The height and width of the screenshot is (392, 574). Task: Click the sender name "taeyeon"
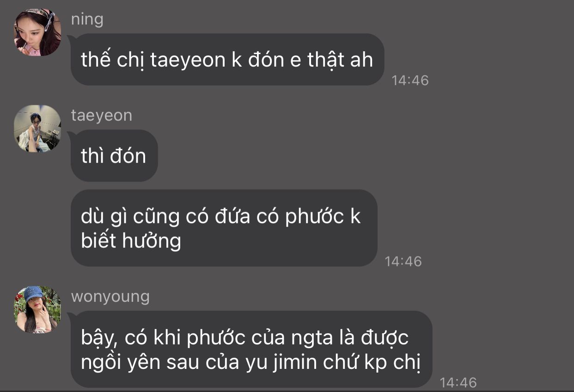click(102, 115)
